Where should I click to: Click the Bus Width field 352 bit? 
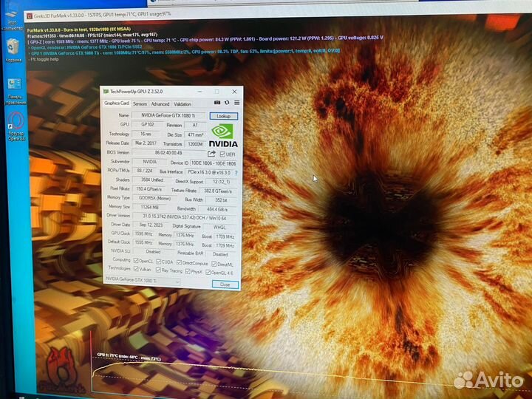pos(221,200)
